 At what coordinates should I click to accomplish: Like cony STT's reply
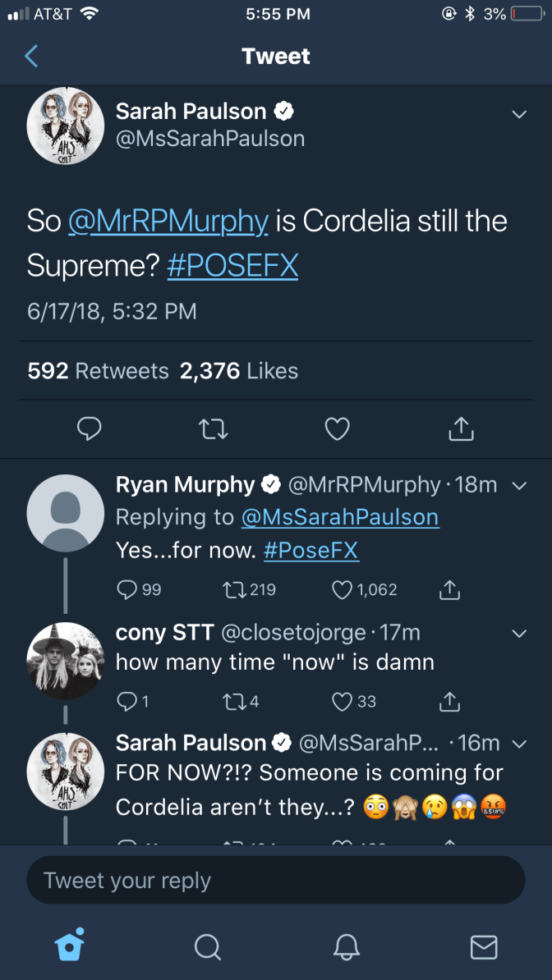click(343, 701)
